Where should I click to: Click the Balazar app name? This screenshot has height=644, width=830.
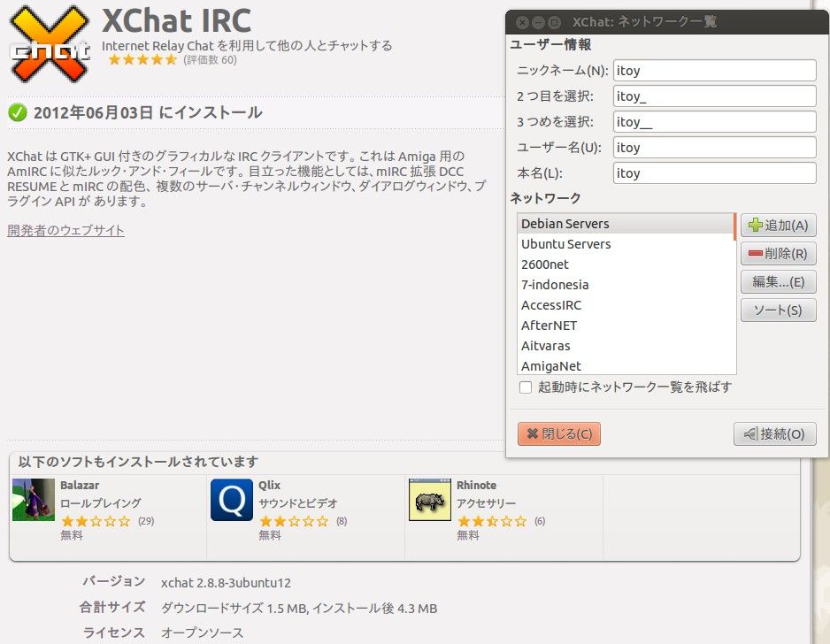pos(80,486)
